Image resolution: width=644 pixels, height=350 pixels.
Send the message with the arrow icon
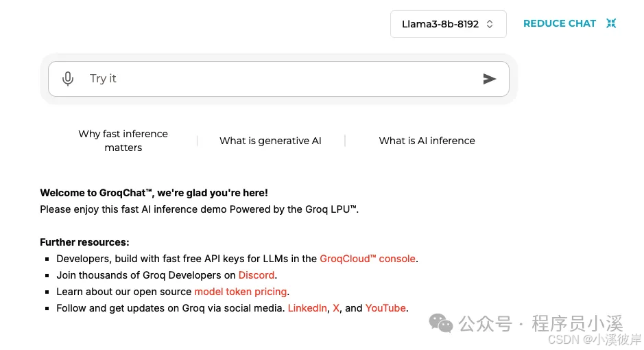click(x=489, y=79)
